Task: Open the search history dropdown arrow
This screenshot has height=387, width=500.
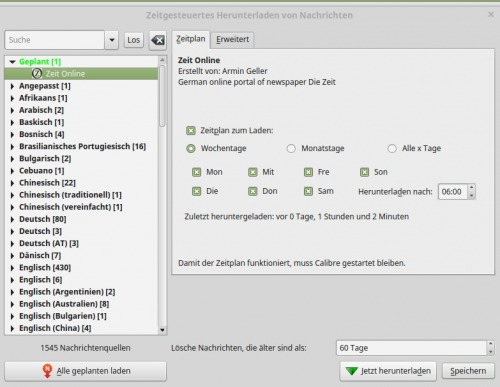Action: tap(112, 40)
